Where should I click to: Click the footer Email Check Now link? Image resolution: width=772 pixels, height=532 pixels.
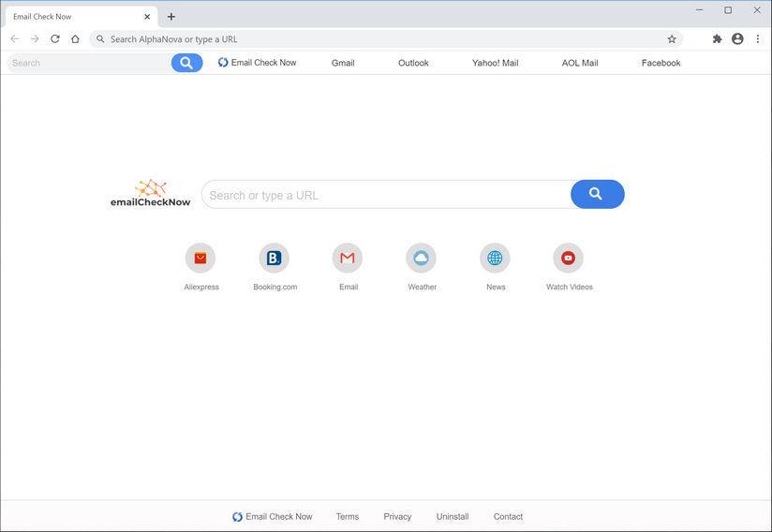(x=273, y=517)
